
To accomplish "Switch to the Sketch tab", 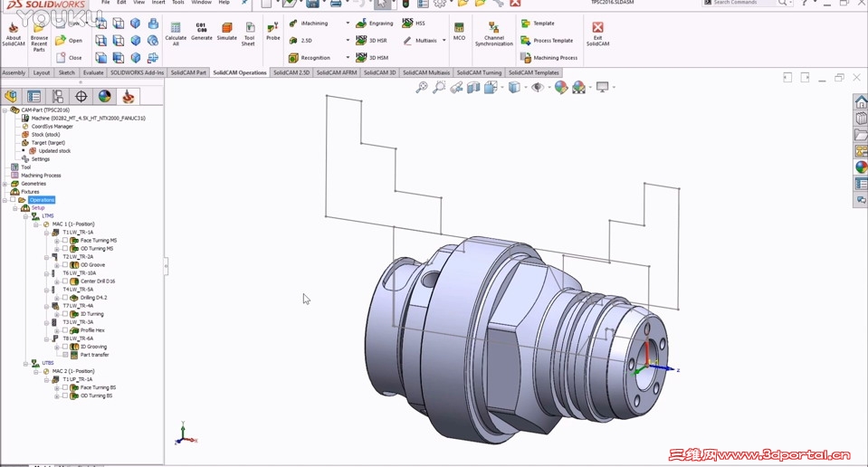I will pos(66,72).
